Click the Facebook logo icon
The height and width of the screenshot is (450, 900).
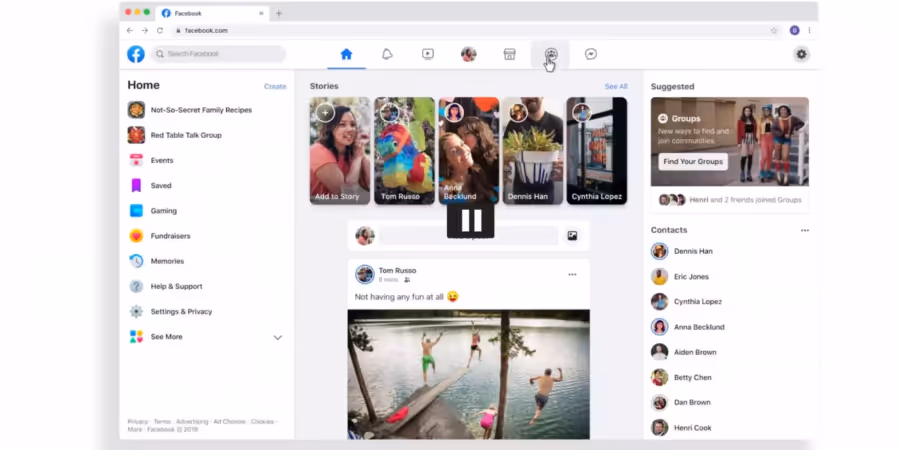pos(136,54)
